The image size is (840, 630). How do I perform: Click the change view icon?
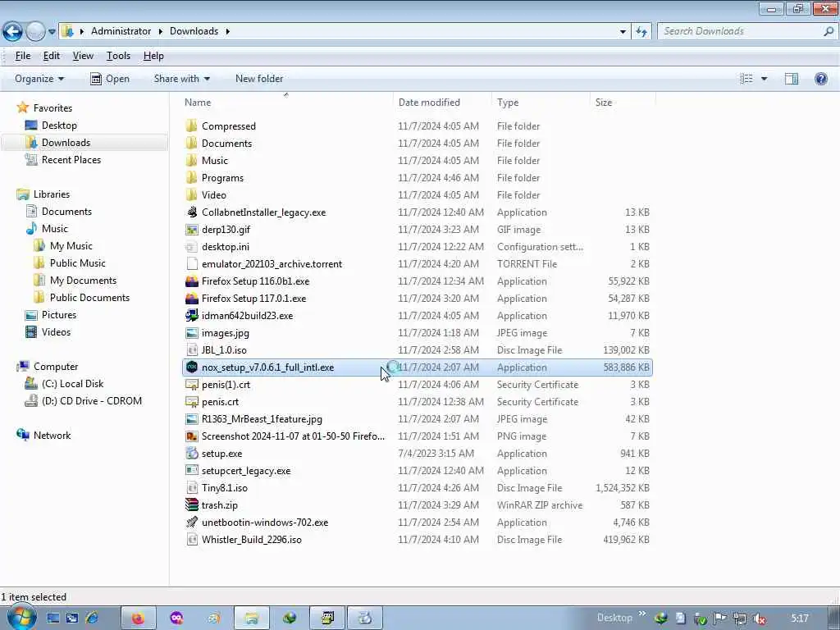746,79
